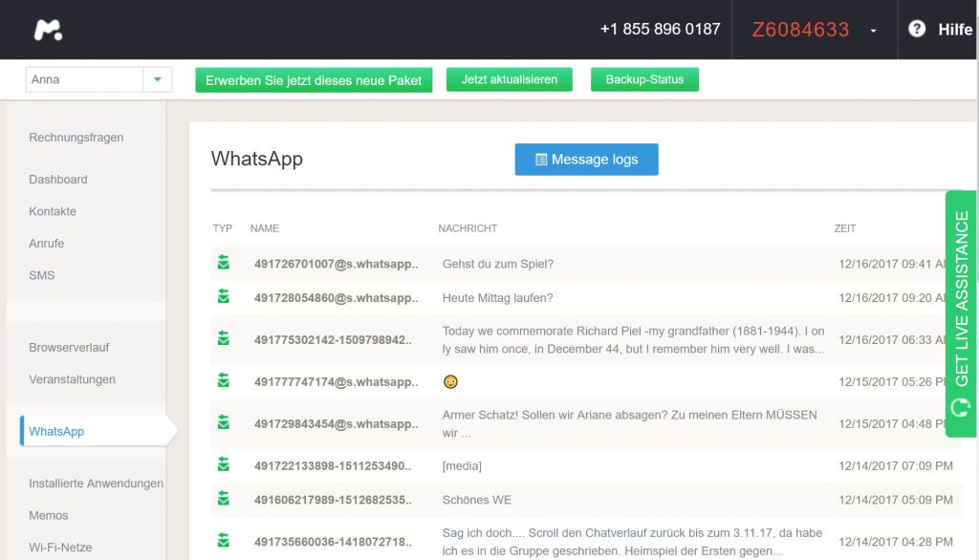Click the emoji in 491777747174 message
The image size is (979, 560).
(450, 381)
